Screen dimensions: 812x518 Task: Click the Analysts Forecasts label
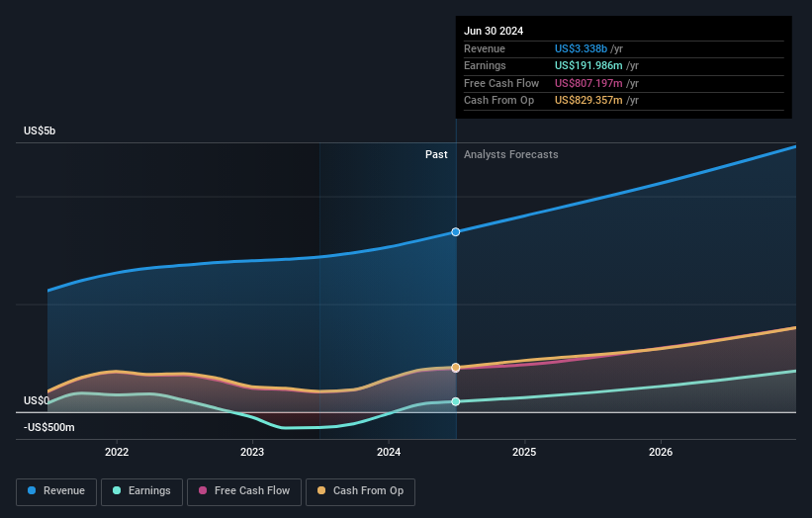click(x=511, y=154)
